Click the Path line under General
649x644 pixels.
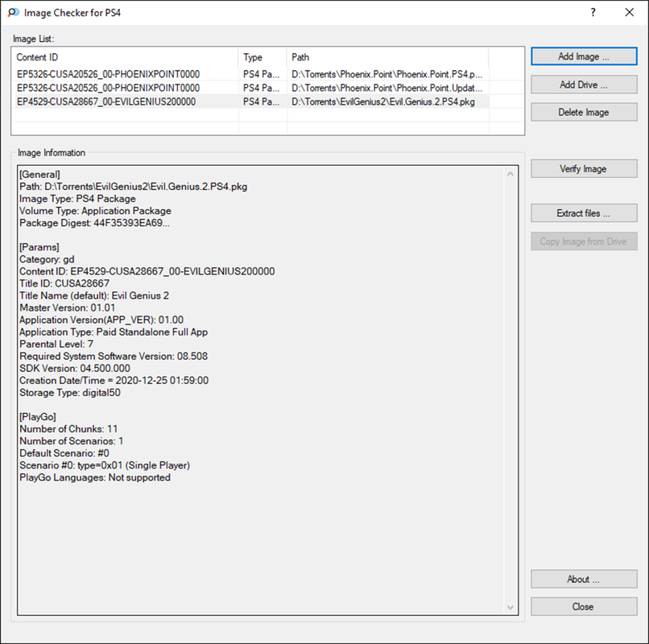[x=134, y=187]
